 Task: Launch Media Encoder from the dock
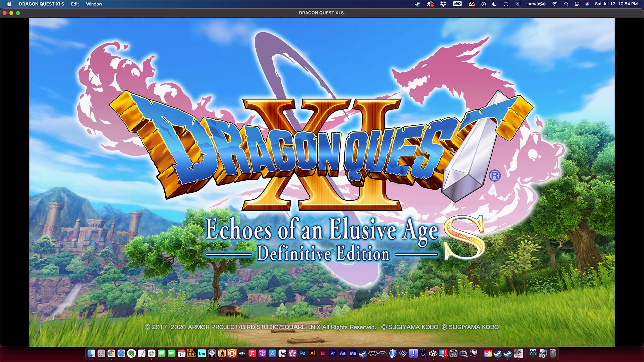click(353, 353)
